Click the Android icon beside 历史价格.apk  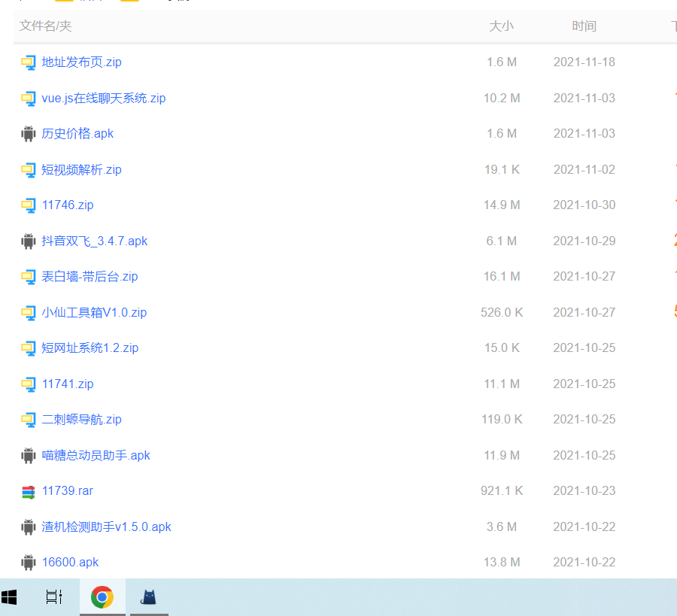point(28,134)
